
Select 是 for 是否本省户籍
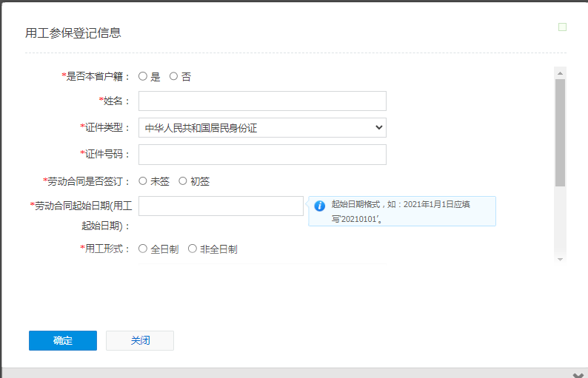point(143,76)
